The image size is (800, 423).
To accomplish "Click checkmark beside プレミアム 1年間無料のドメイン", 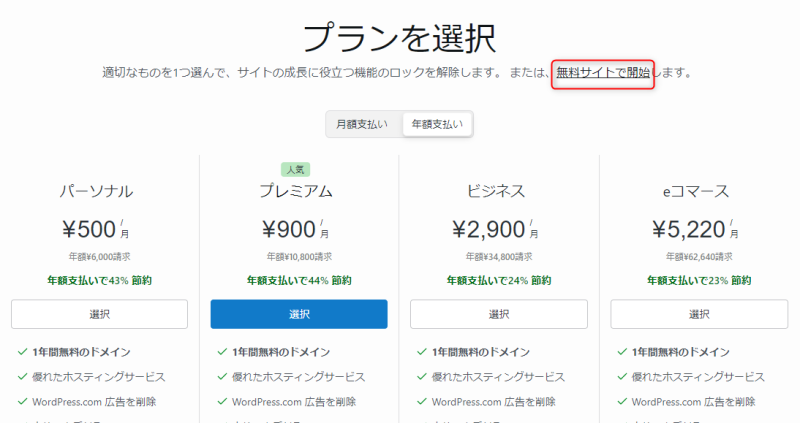I will (223, 352).
